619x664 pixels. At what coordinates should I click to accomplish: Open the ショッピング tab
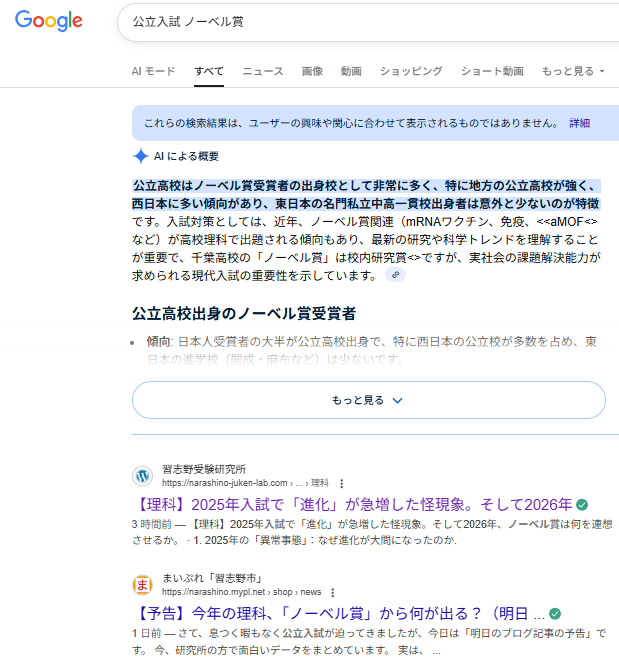[411, 71]
